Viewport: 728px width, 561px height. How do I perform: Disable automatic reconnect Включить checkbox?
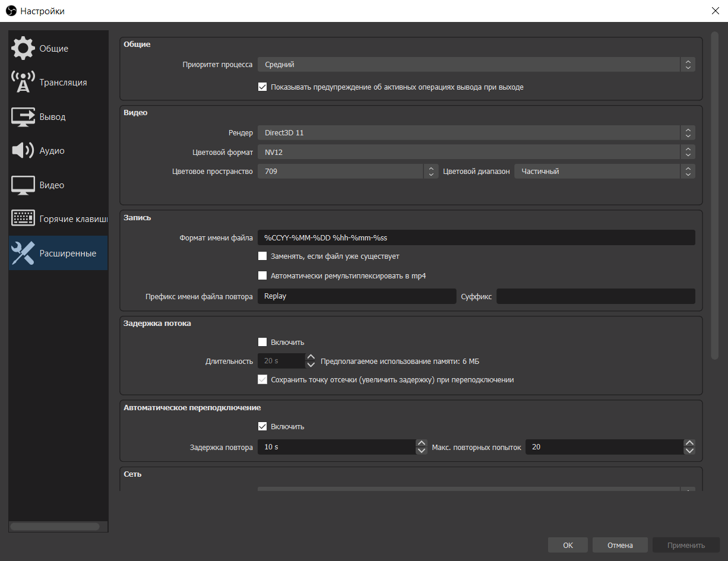coord(262,426)
